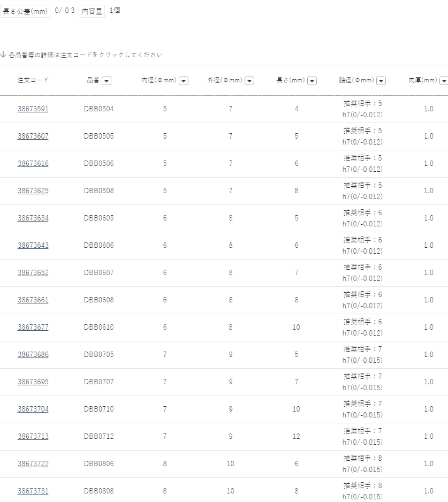
Task: Click order code link 38673607
Action: tap(33, 136)
